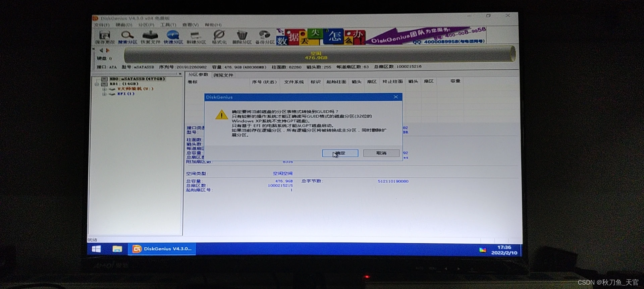Click the 空闲空间 space type value
The width and height of the screenshot is (644, 289).
[x=282, y=173]
